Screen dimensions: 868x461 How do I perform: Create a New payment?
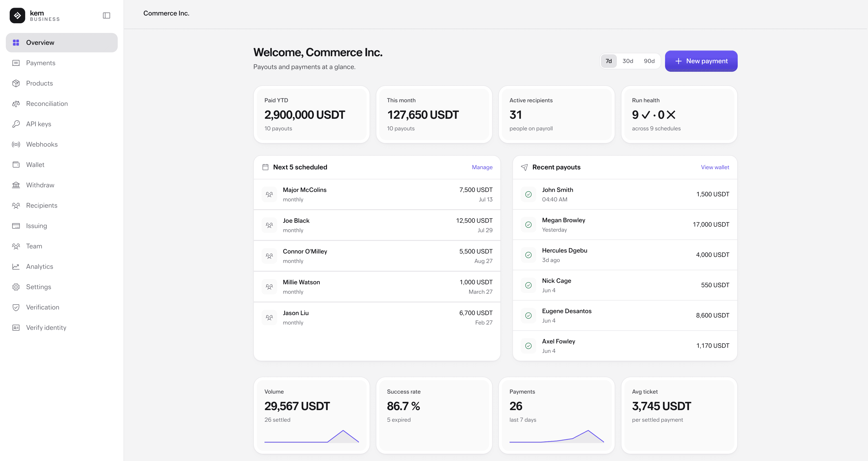coord(701,61)
